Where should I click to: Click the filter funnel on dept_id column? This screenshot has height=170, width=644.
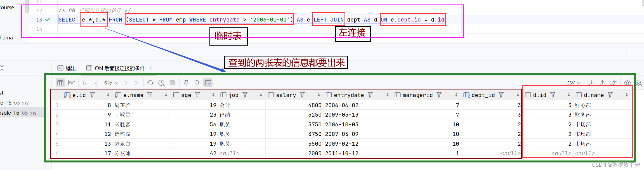pyautogui.click(x=501, y=95)
